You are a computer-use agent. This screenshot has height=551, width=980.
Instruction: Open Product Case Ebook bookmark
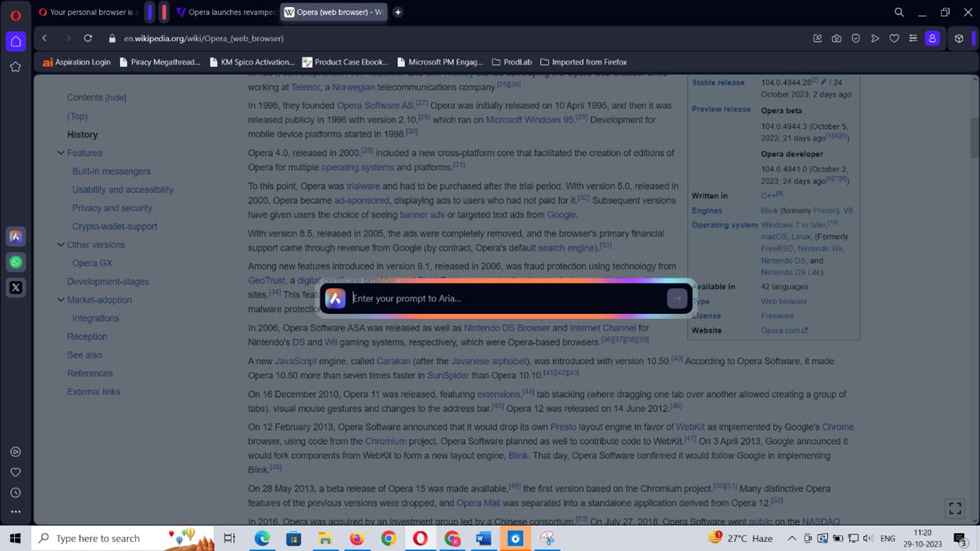click(345, 62)
